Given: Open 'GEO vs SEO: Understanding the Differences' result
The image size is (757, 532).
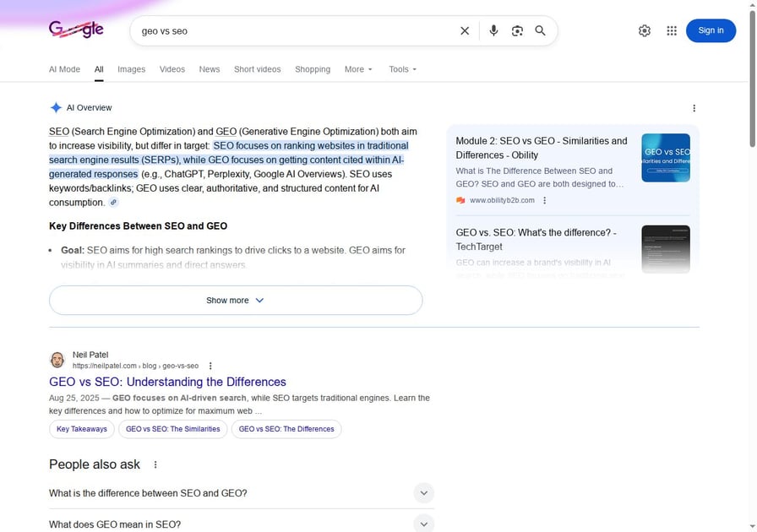Looking at the screenshot, I should pyautogui.click(x=167, y=382).
